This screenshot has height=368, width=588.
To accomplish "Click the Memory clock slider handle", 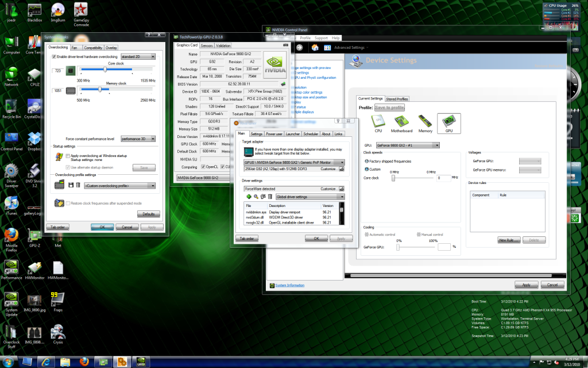I will tap(100, 89).
